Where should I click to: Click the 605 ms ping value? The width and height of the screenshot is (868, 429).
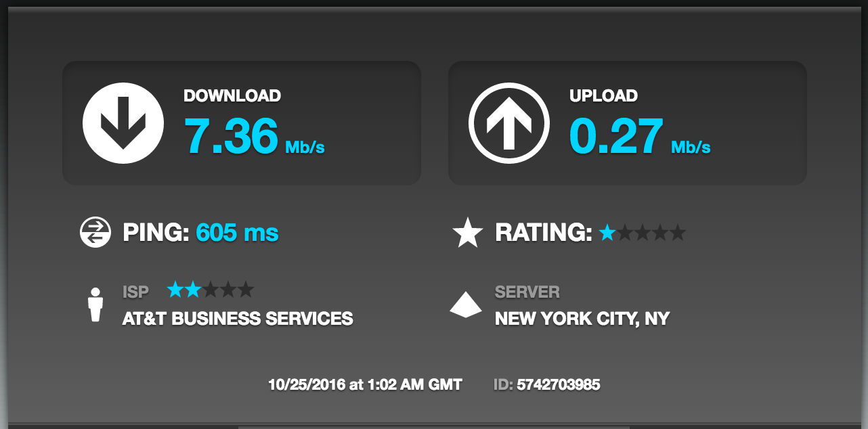pos(237,233)
